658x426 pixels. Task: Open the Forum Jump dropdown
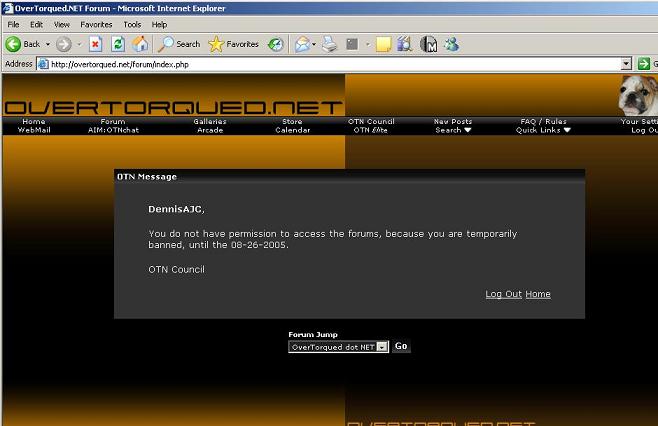coord(338,347)
